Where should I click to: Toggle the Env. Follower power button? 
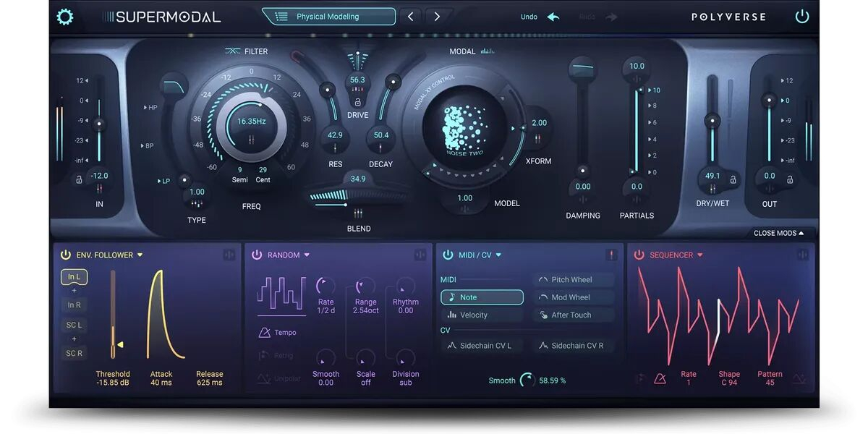(x=66, y=255)
